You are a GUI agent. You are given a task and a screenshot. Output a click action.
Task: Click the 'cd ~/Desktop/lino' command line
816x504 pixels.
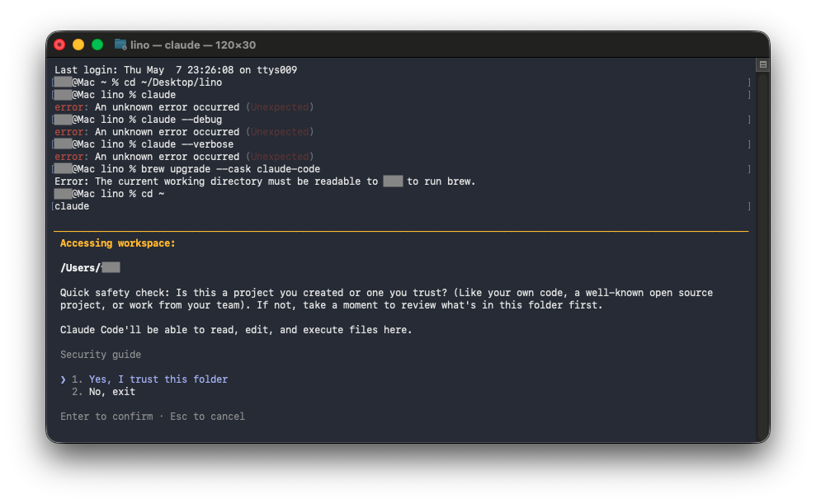tap(138, 82)
